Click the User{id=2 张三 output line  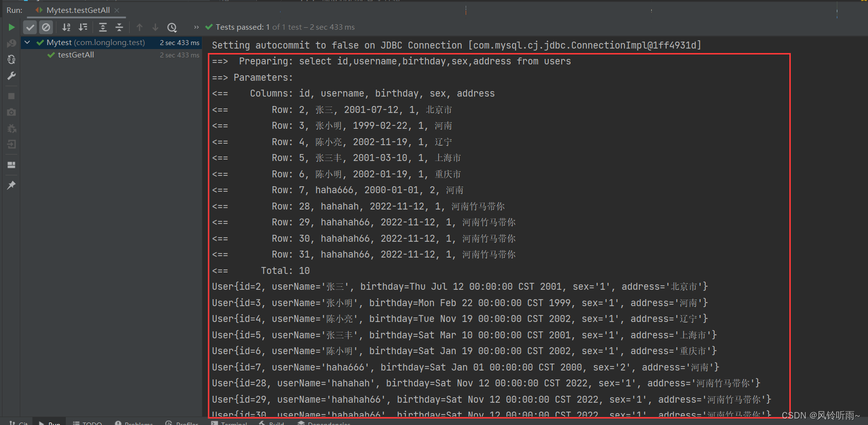click(460, 287)
